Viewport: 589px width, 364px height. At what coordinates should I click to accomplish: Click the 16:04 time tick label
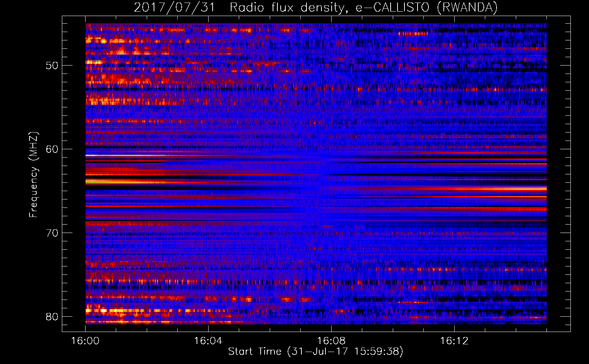(208, 341)
